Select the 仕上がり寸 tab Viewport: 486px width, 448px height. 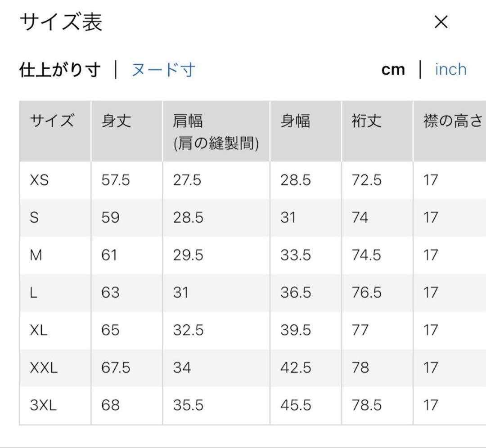pyautogui.click(x=60, y=70)
